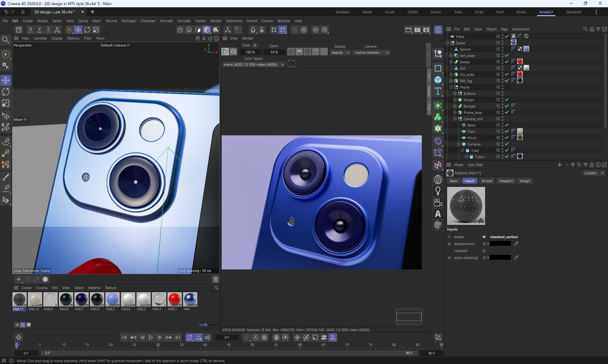
Task: Click the Text spline tool icon
Action: click(x=438, y=91)
